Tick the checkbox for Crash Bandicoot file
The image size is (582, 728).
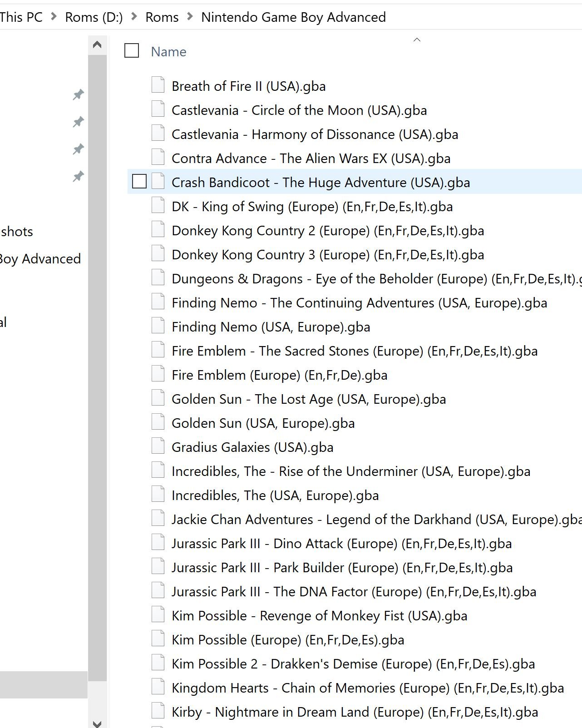coord(139,181)
